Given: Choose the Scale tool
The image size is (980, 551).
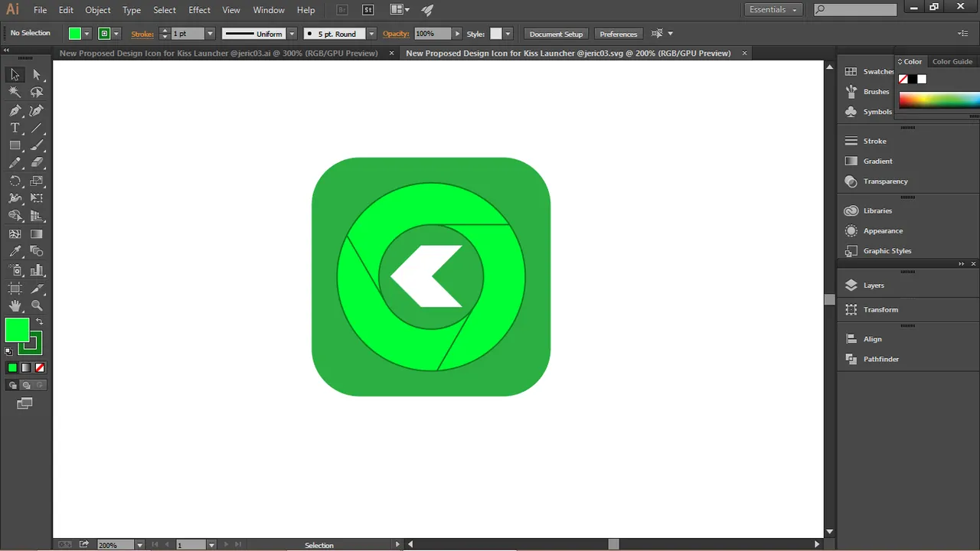Looking at the screenshot, I should [37, 181].
